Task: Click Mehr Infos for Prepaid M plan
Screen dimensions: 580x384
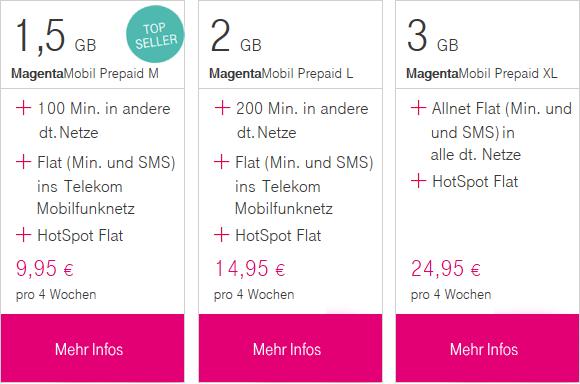Action: point(92,348)
